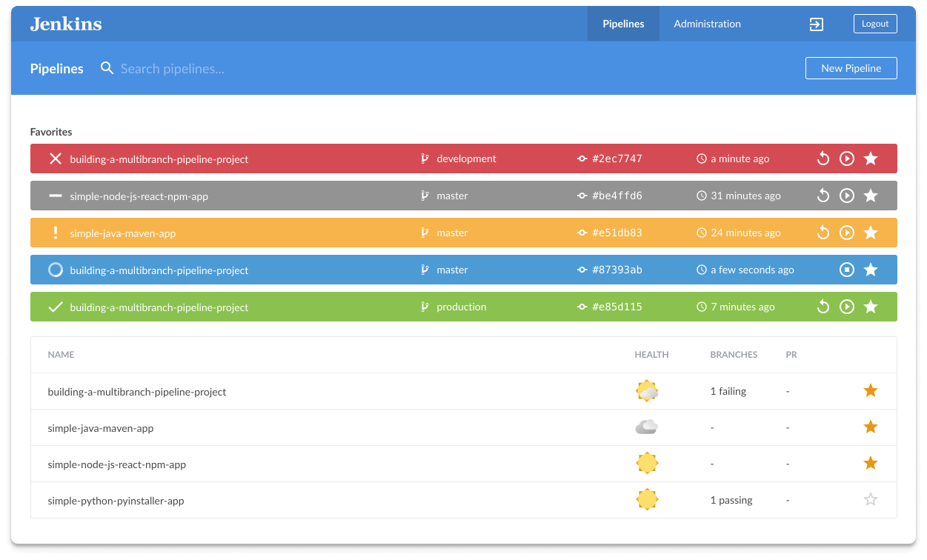Click commit #87393ab
Viewport: 927px width, 560px height.
[617, 270]
